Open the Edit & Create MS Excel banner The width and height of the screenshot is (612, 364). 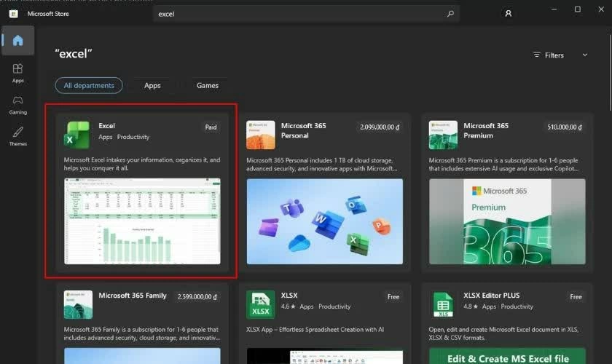point(507,356)
